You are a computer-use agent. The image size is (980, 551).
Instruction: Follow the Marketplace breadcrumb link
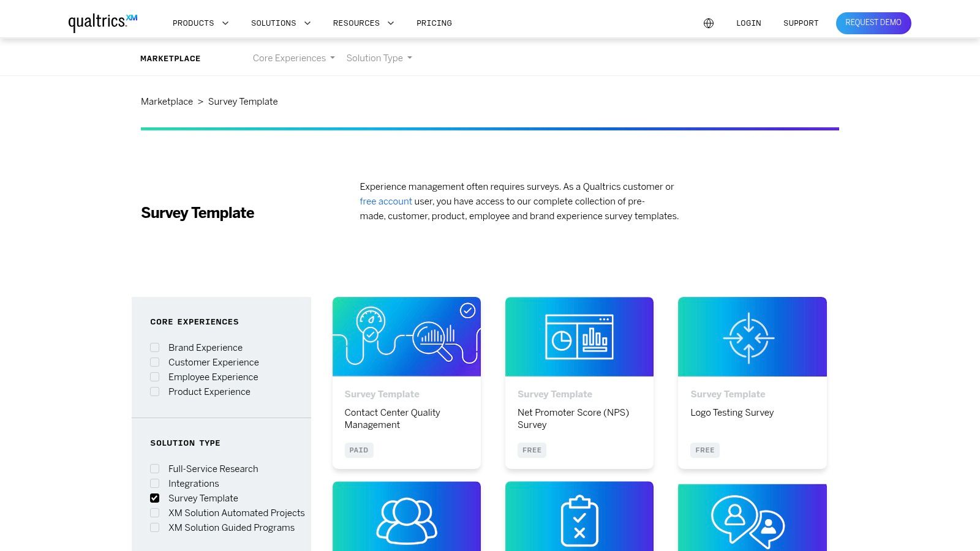[x=167, y=102]
